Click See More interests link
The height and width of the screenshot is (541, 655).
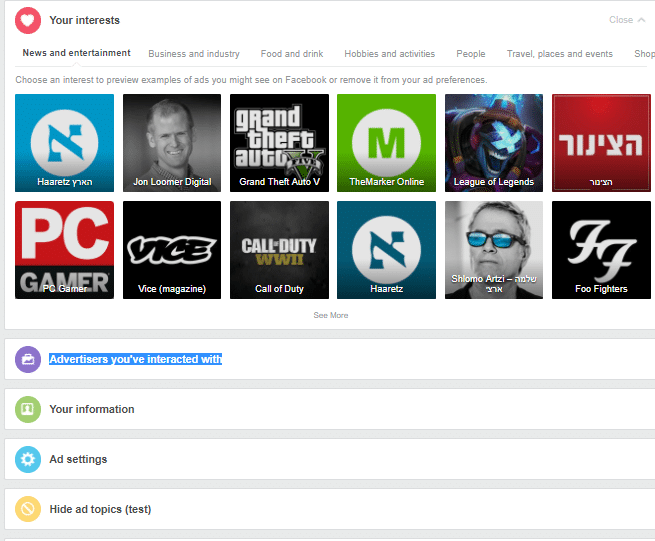tap(331, 315)
